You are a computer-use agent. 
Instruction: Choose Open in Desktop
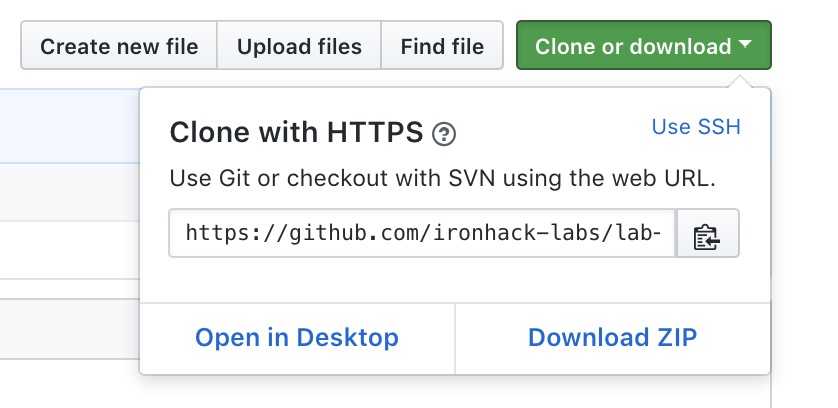(297, 338)
